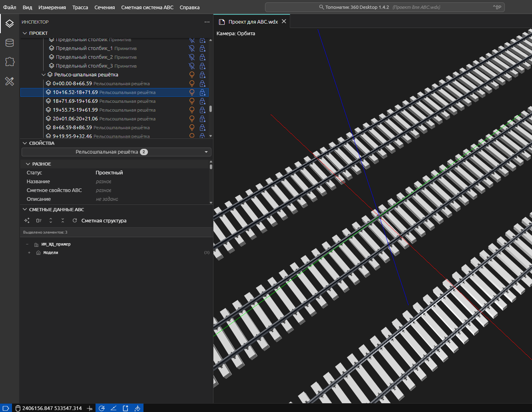Click lock icon for Предельный столбик_2
This screenshot has width=532, height=412.
pyautogui.click(x=202, y=57)
